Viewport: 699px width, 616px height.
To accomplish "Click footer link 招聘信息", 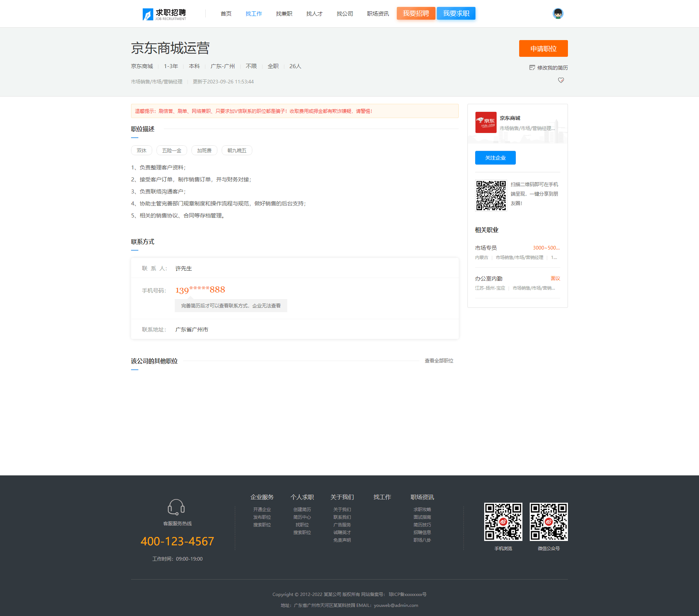I will tap(422, 533).
